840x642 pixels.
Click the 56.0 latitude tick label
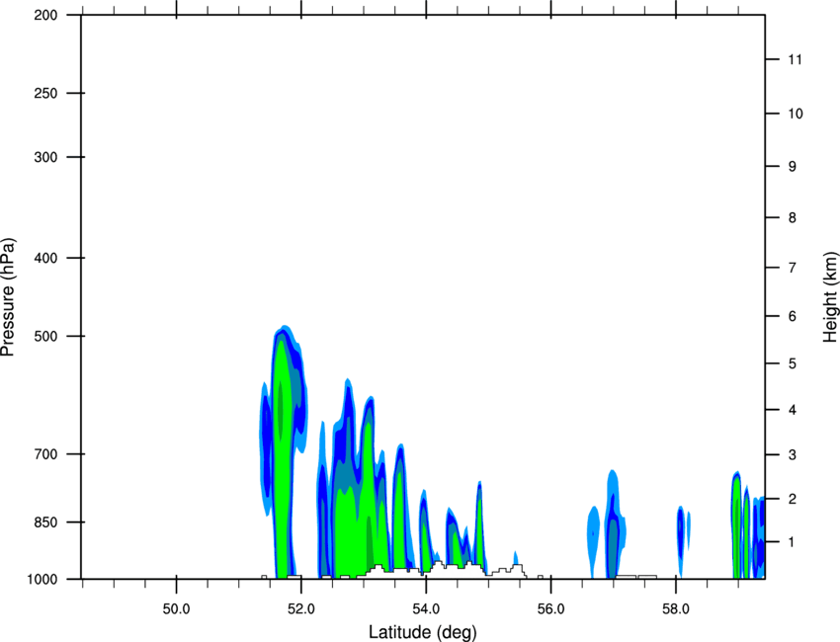(550, 609)
